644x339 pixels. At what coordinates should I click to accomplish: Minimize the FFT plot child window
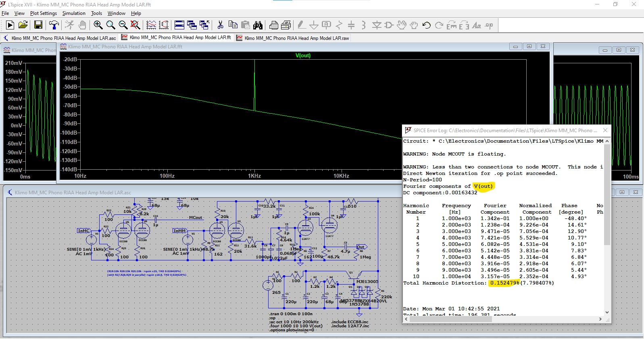(x=515, y=46)
